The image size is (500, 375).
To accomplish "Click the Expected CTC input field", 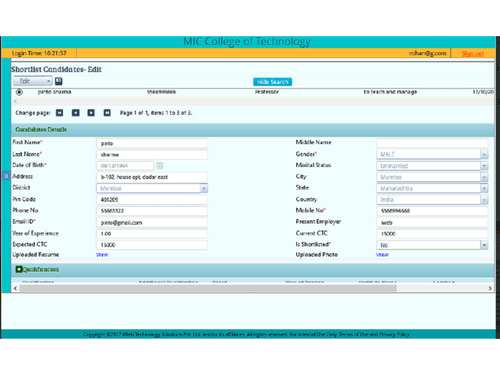I will coord(152,245).
